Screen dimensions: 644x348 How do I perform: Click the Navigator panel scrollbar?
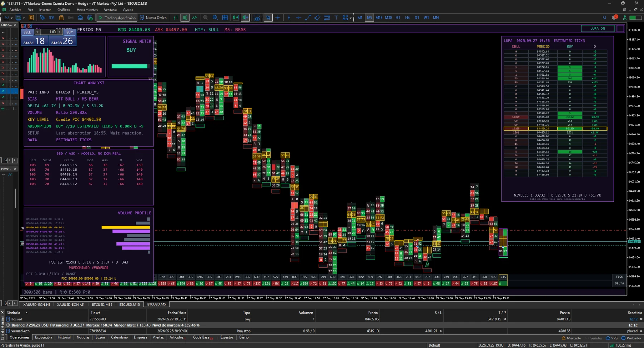pos(16,198)
